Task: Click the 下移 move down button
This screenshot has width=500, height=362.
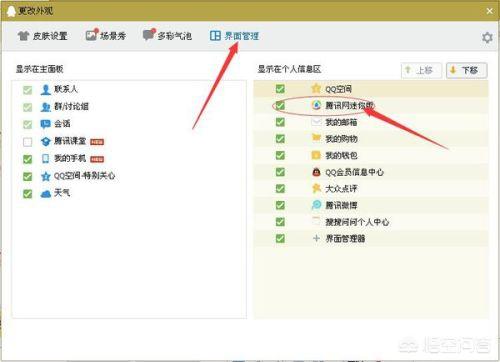Action: 467,70
